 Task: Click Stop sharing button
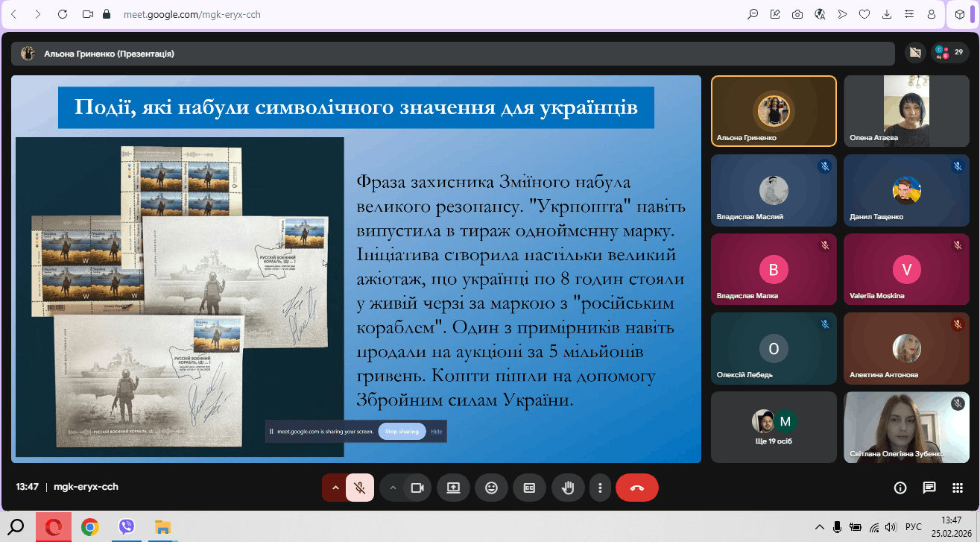coord(402,432)
